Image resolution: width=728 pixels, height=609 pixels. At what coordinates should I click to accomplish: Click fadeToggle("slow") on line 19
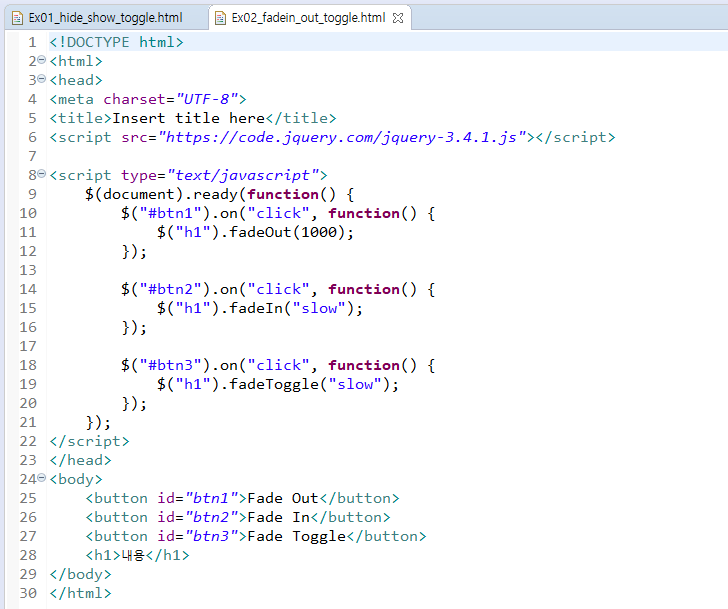(x=310, y=384)
